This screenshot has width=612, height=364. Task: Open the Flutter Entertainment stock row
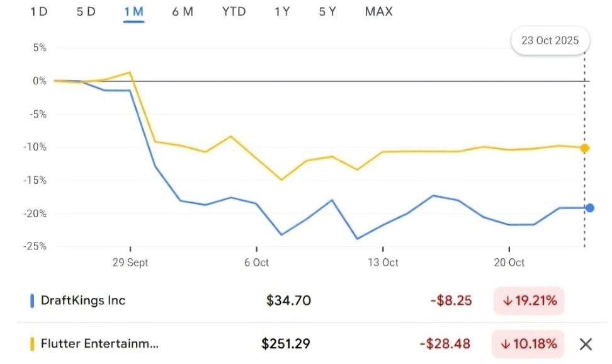pos(99,344)
